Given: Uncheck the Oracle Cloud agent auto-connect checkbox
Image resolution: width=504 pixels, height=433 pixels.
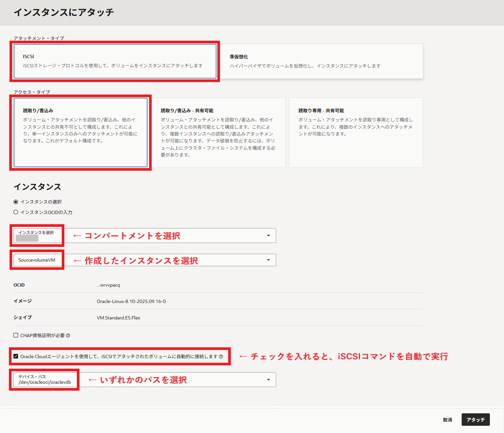Looking at the screenshot, I should pyautogui.click(x=16, y=356).
